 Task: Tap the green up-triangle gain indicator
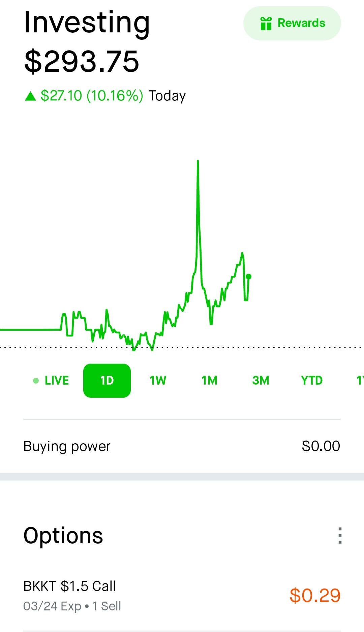pyautogui.click(x=30, y=96)
